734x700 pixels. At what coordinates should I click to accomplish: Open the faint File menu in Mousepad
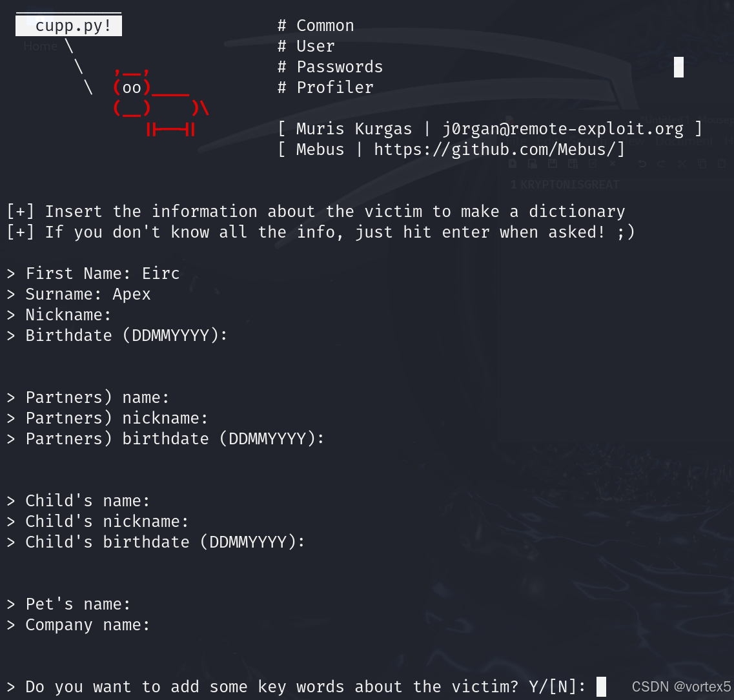516,141
